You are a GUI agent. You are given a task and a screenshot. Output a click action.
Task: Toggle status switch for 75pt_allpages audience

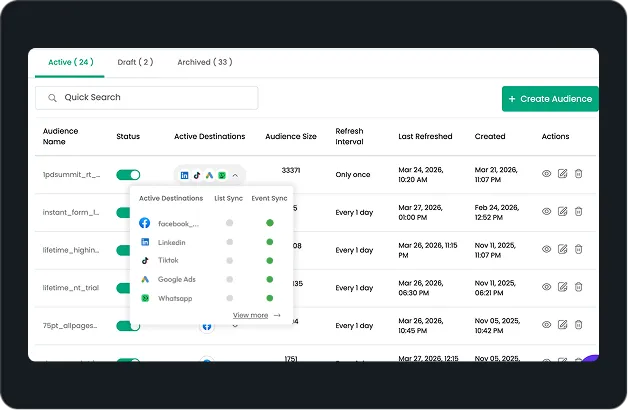pyautogui.click(x=128, y=326)
